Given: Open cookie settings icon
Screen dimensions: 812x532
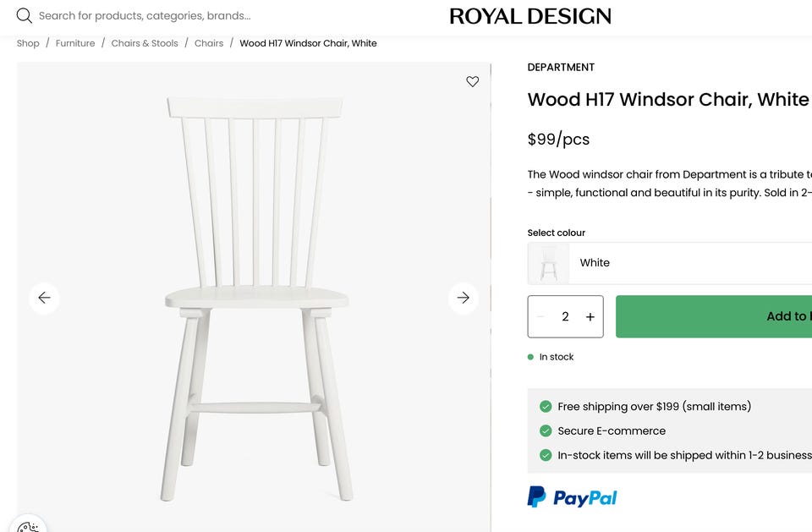Looking at the screenshot, I should coord(28,526).
